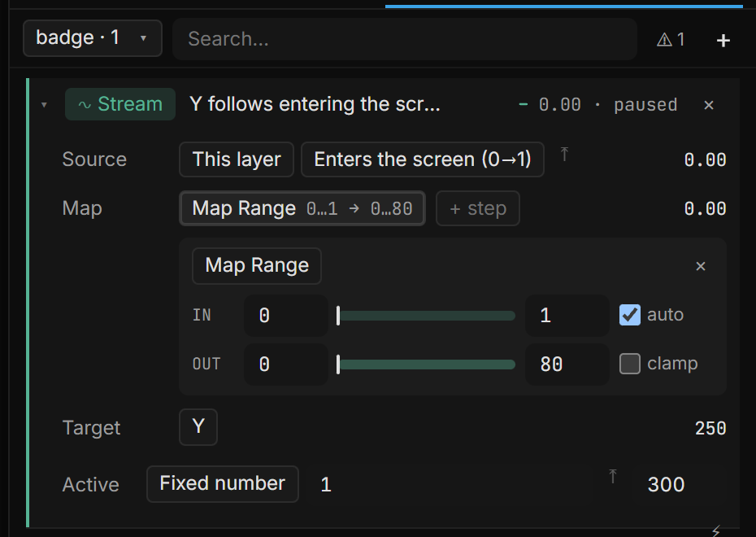Close the Map Range detail panel
This screenshot has width=756, height=537.
pyautogui.click(x=701, y=266)
